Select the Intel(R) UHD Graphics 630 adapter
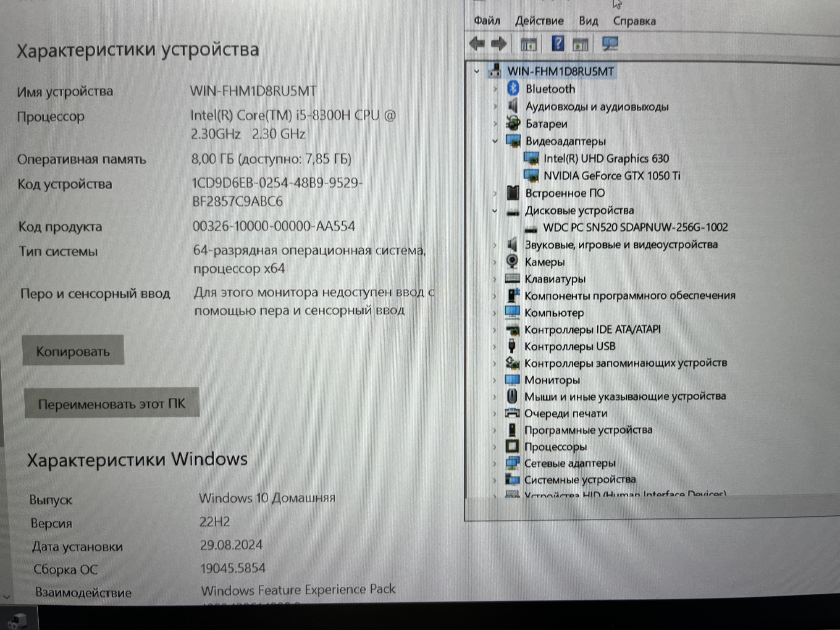 (x=606, y=158)
